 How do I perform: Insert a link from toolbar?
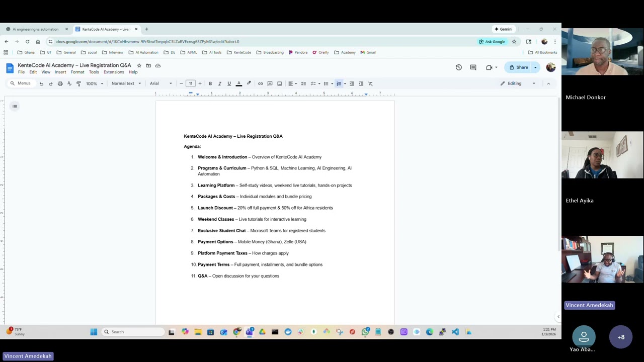tap(260, 83)
